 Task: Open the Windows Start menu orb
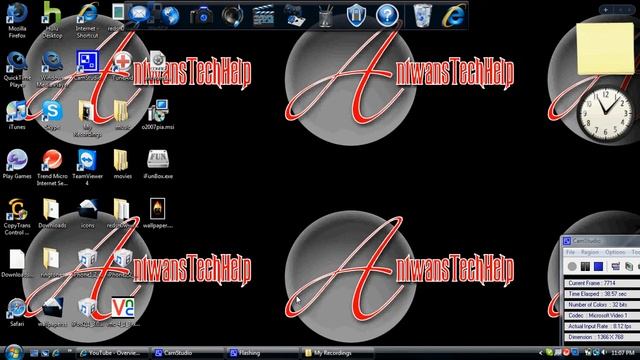pyautogui.click(x=13, y=352)
